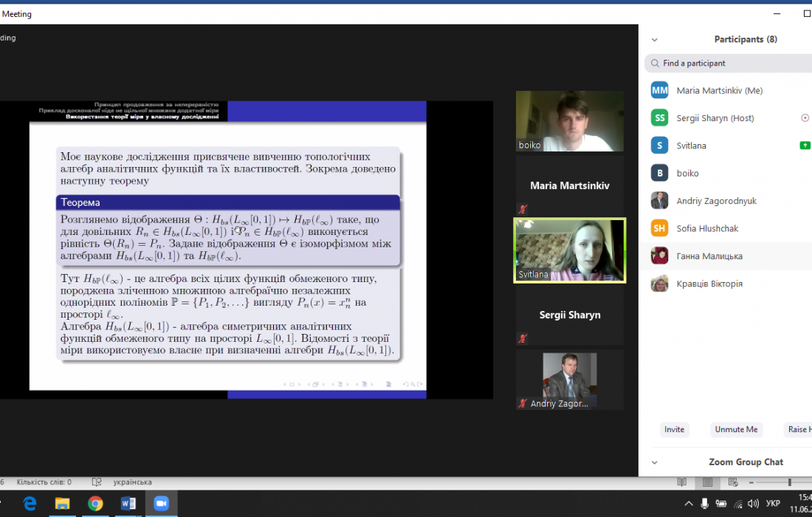Click the spell-check proofing icon in Word status bar
The width and height of the screenshot is (812, 517).
click(97, 482)
